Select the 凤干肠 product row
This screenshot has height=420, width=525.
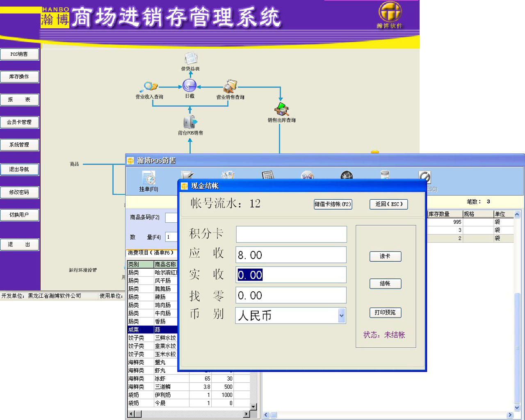(x=152, y=281)
